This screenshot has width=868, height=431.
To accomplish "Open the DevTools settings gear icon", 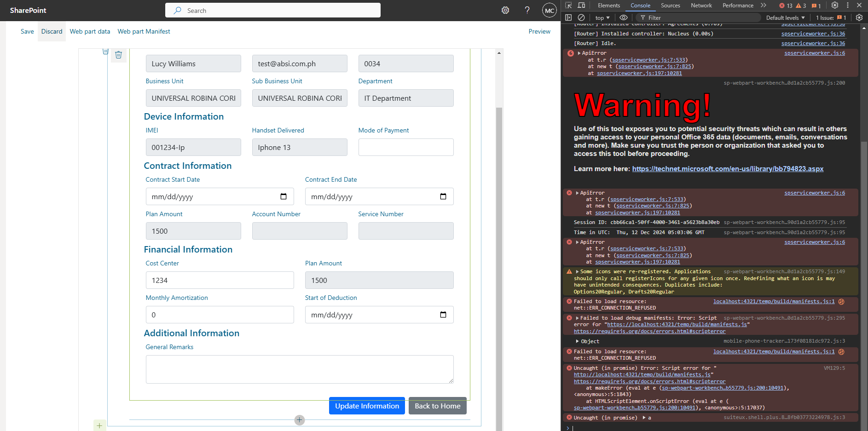I will pos(835,5).
